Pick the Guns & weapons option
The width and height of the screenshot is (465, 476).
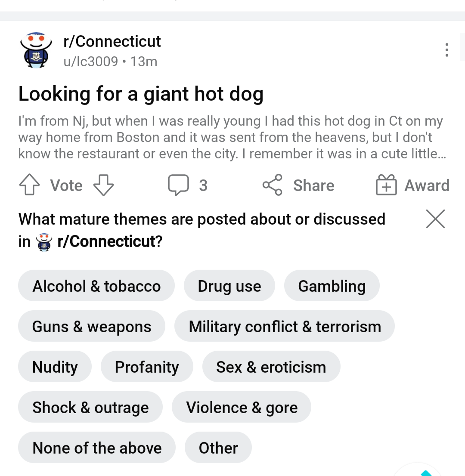[x=92, y=327]
